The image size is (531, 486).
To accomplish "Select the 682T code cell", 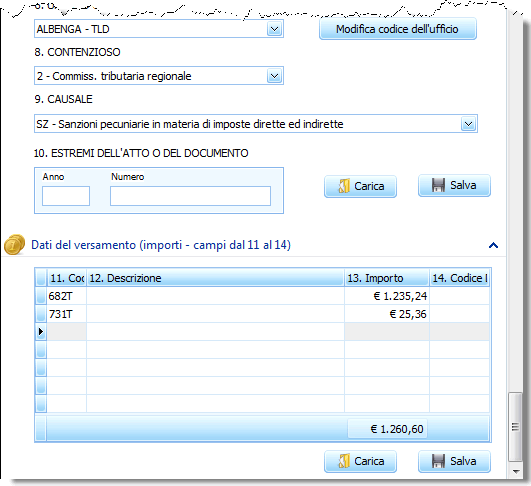I will (67, 296).
